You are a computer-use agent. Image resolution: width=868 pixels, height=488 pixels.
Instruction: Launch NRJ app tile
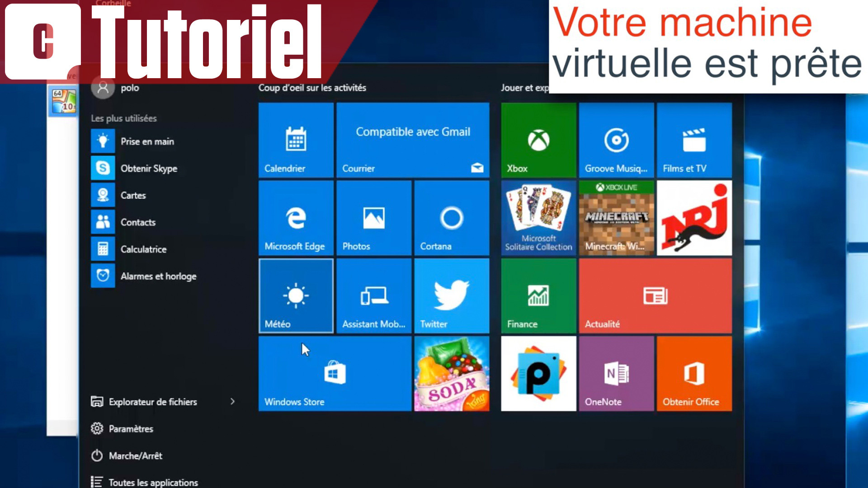pyautogui.click(x=693, y=217)
